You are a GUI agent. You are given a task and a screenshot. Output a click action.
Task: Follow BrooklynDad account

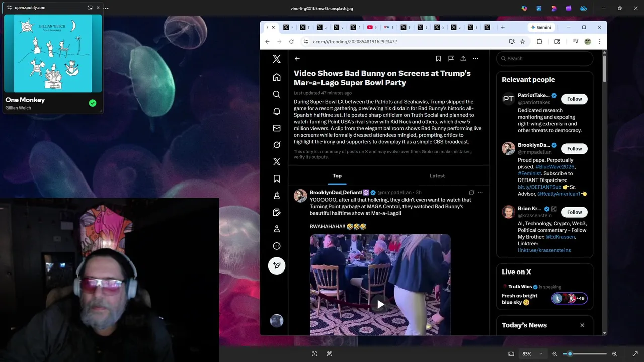click(574, 149)
